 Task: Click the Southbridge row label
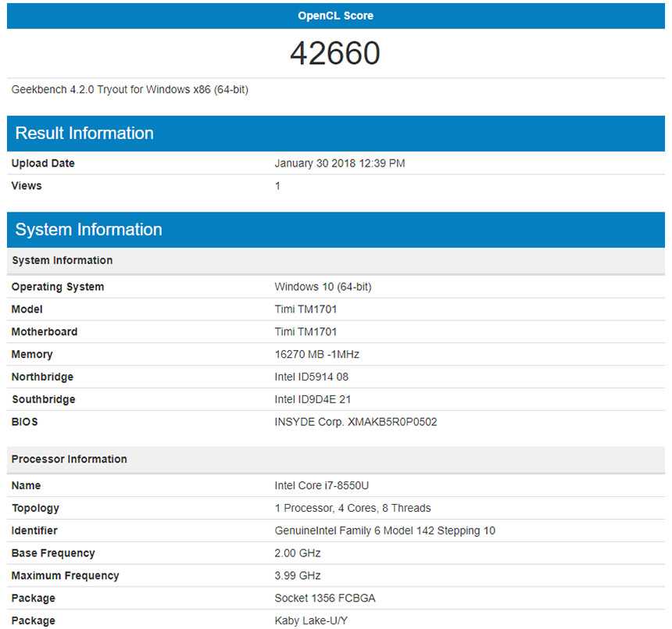tap(44, 400)
